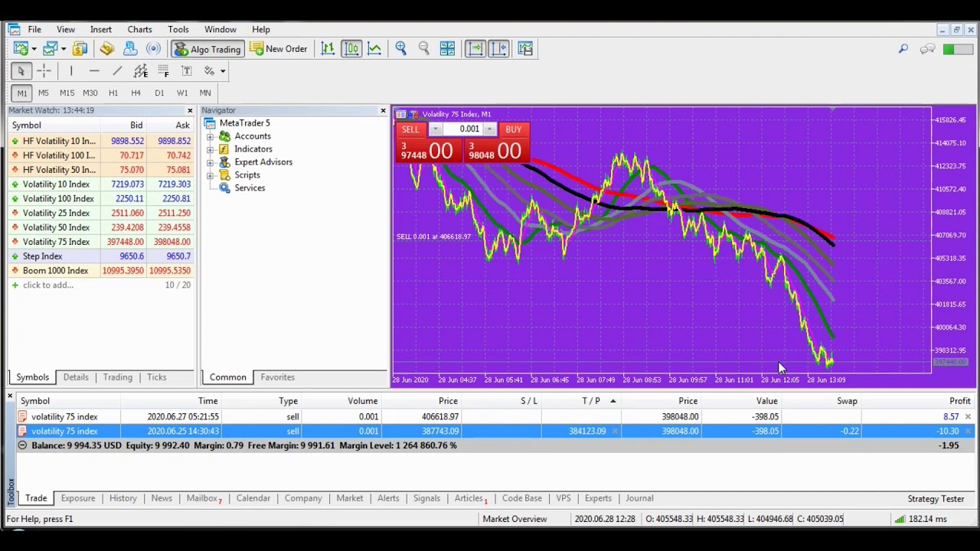980x551 pixels.
Task: Open the new chart dropdown arrow
Action: click(34, 49)
